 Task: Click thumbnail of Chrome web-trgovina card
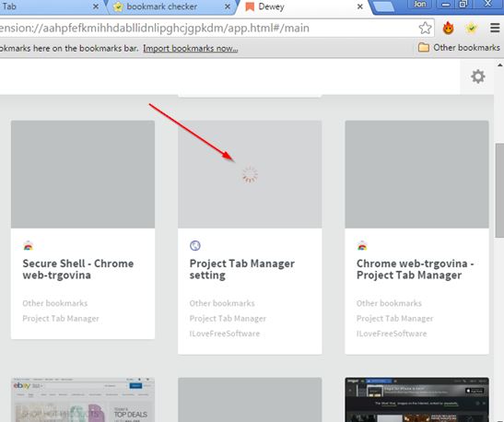point(416,174)
